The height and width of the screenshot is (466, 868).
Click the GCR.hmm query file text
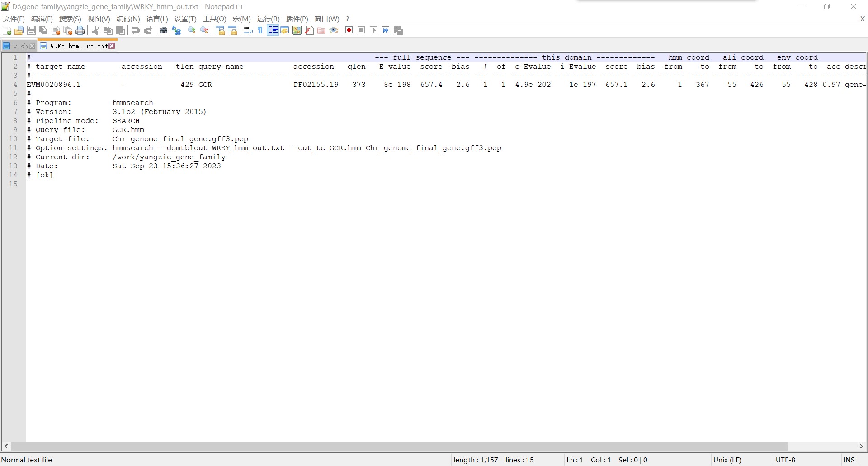128,130
